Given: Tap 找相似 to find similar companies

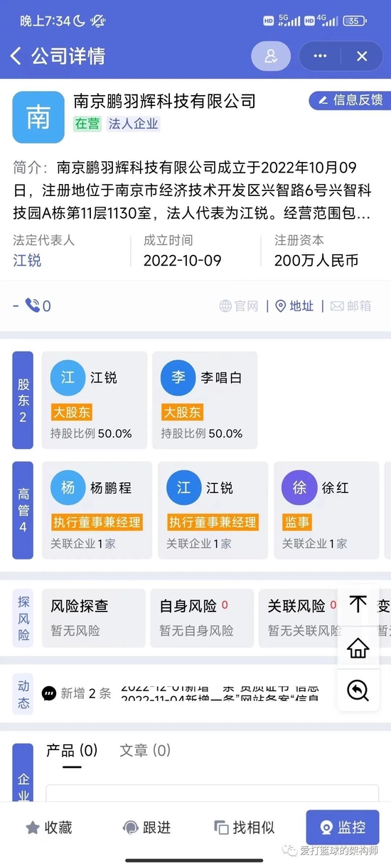Looking at the screenshot, I should pyautogui.click(x=245, y=828).
